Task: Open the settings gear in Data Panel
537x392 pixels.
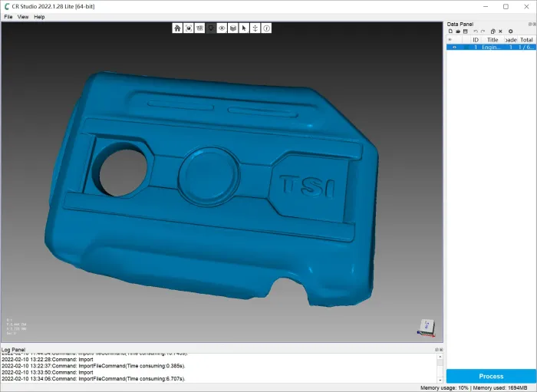Action: tap(510, 31)
